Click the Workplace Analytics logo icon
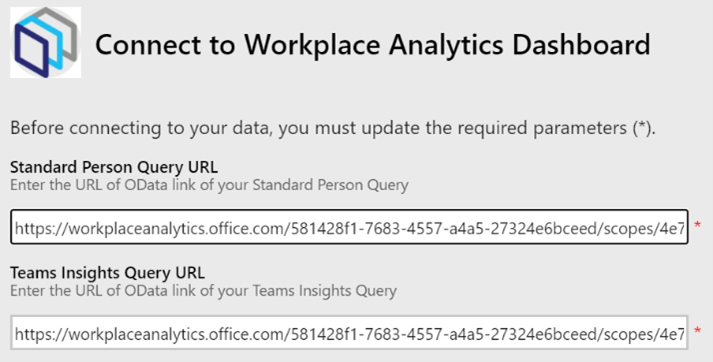The image size is (713, 362). (x=45, y=42)
